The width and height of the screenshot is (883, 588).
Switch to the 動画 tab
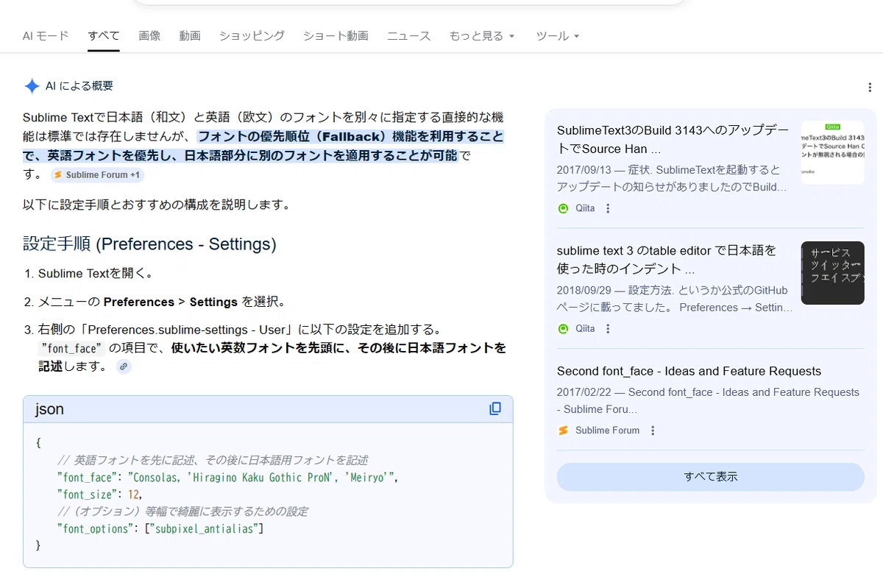(190, 35)
